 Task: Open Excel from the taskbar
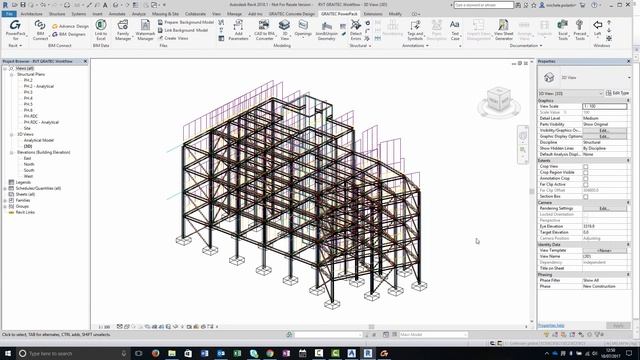coord(237,353)
